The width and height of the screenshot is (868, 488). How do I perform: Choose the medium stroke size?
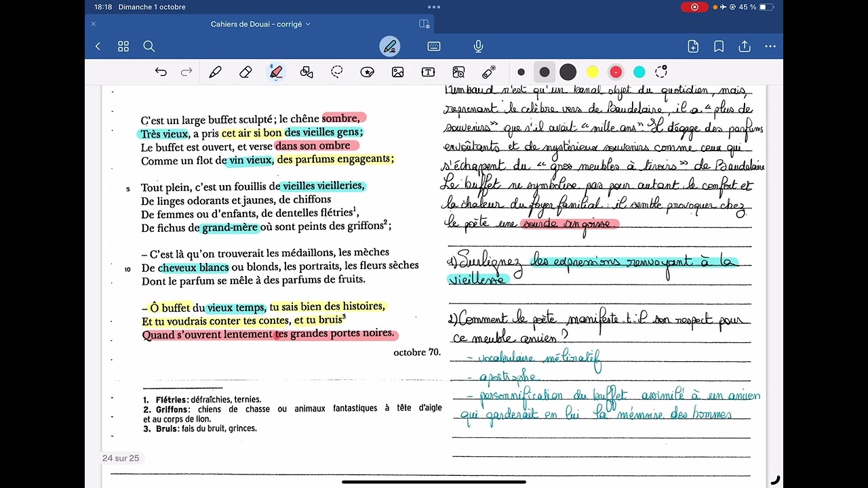pos(545,72)
